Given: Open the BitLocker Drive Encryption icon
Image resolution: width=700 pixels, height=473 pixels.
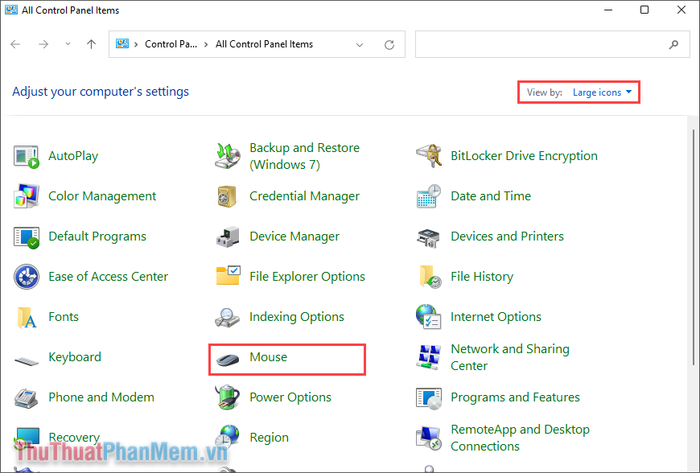Looking at the screenshot, I should pyautogui.click(x=429, y=156).
